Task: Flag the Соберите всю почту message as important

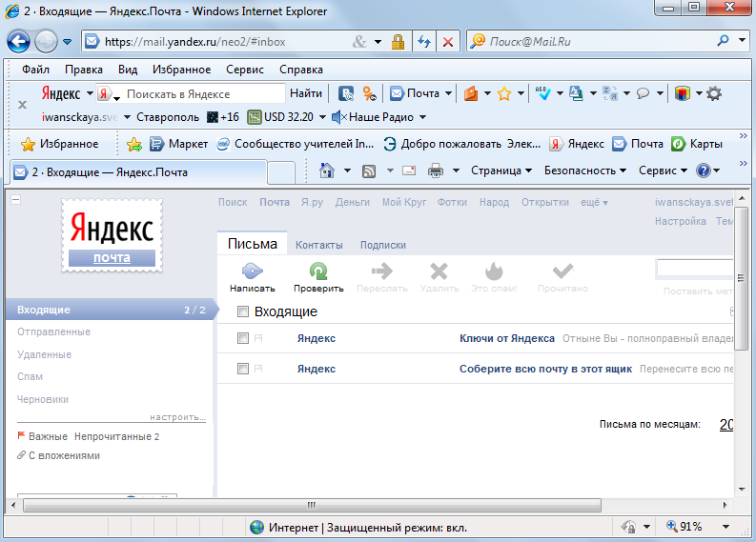Action: [258, 369]
